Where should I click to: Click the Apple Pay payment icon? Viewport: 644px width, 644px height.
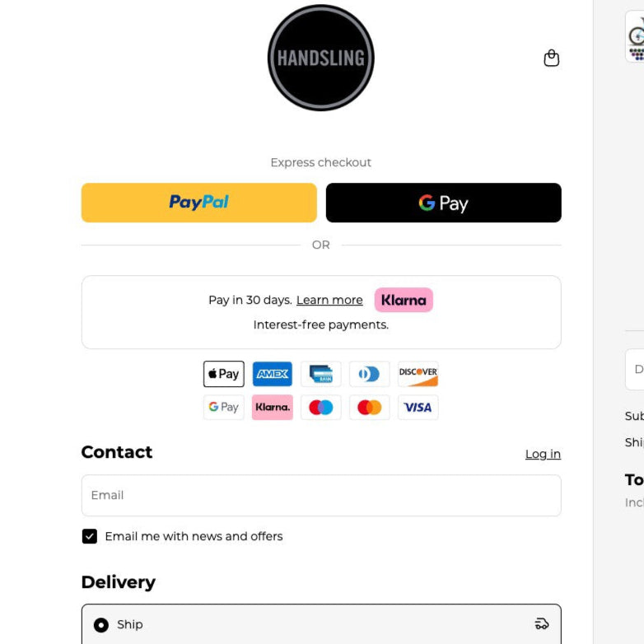[x=224, y=374]
